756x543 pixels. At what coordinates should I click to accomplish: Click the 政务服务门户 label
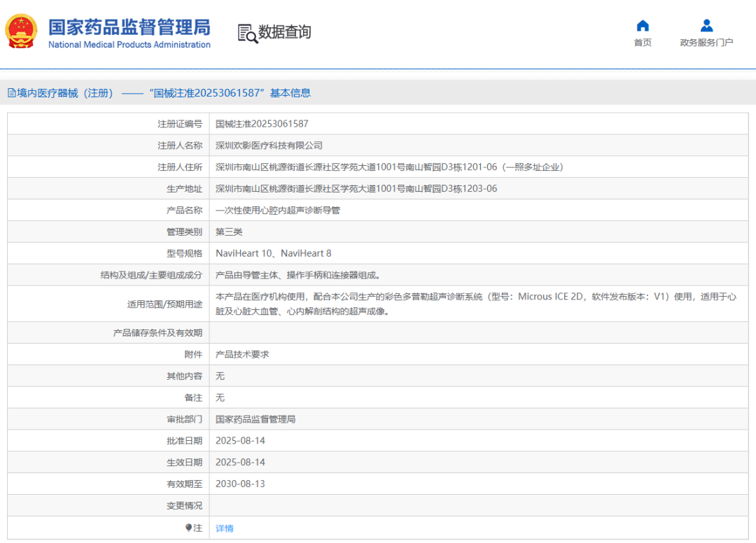(x=707, y=43)
